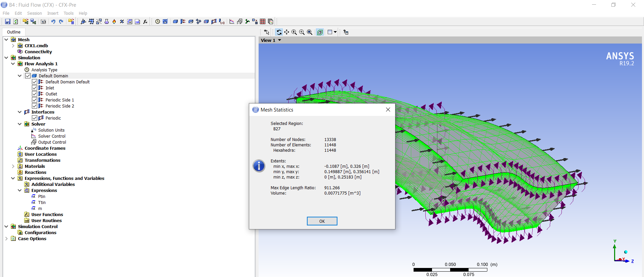The image size is (644, 277).
Task: Toggle the Outlet boundary checkbox
Action: tap(35, 94)
